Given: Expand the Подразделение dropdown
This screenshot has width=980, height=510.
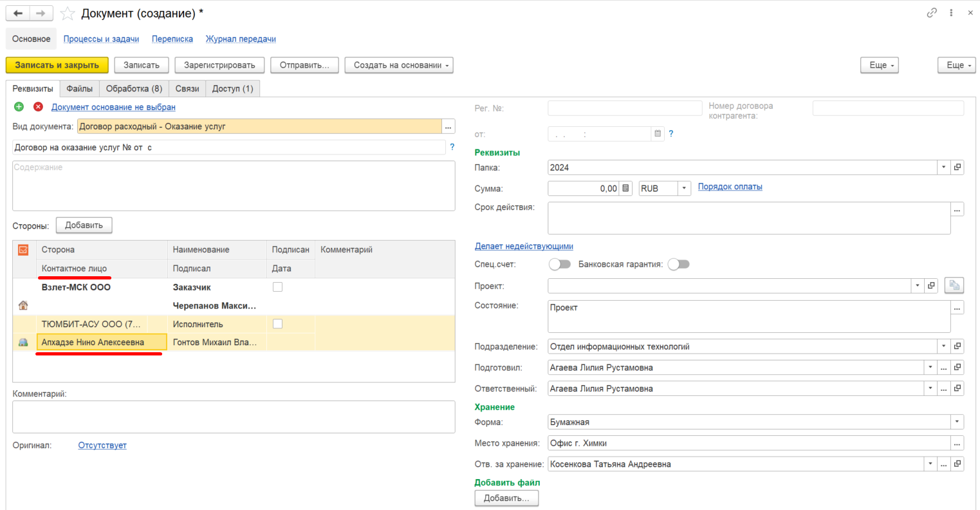Looking at the screenshot, I should [x=944, y=346].
